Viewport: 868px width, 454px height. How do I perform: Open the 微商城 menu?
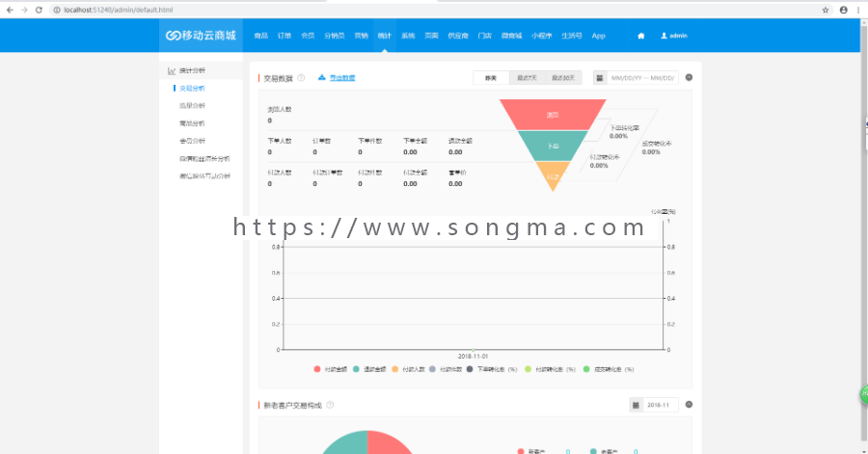[511, 36]
